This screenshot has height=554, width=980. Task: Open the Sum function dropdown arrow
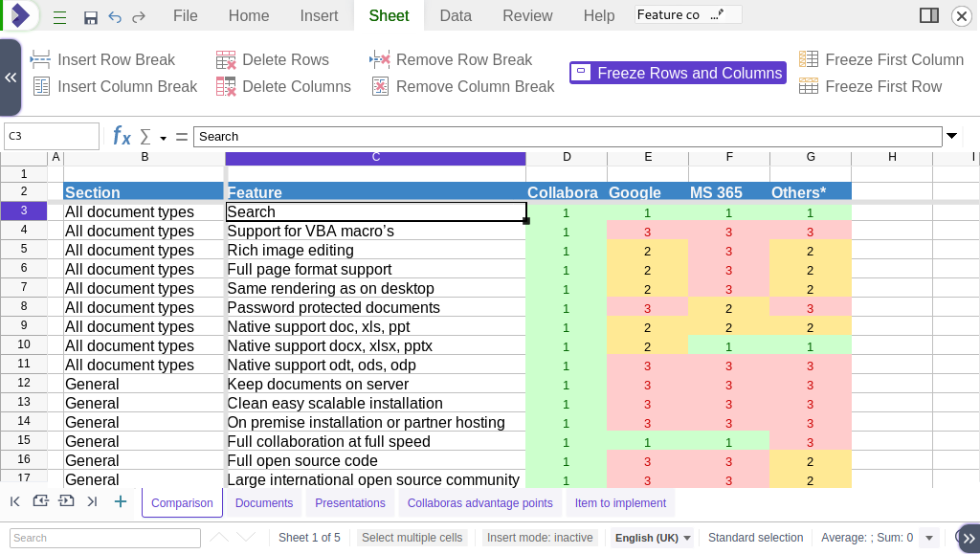pos(163,138)
